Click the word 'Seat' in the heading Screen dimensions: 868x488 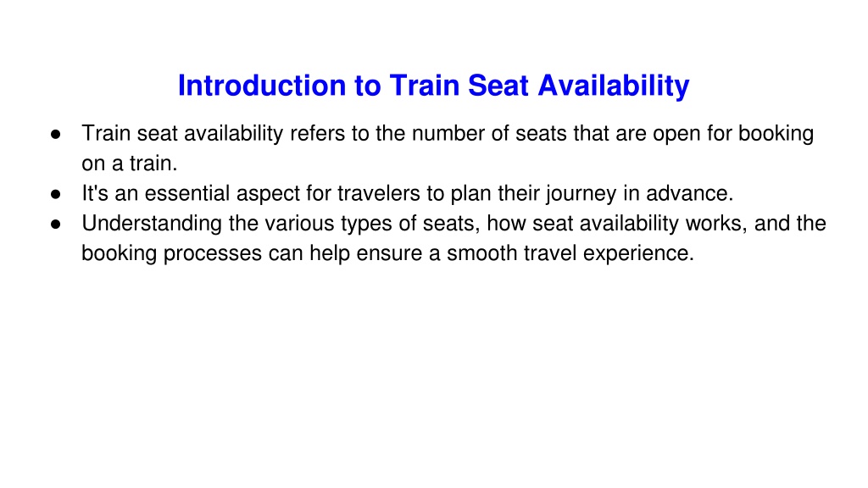pyautogui.click(x=498, y=86)
